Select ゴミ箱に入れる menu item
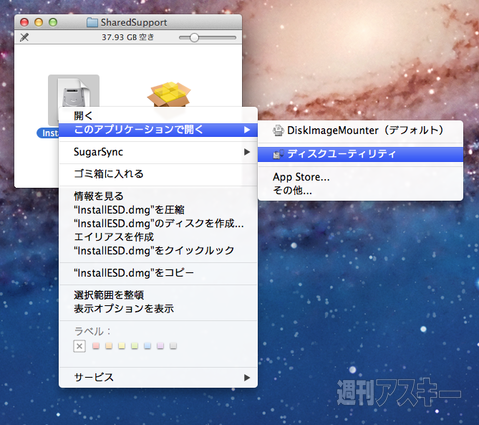This screenshot has width=479, height=425. 158,174
